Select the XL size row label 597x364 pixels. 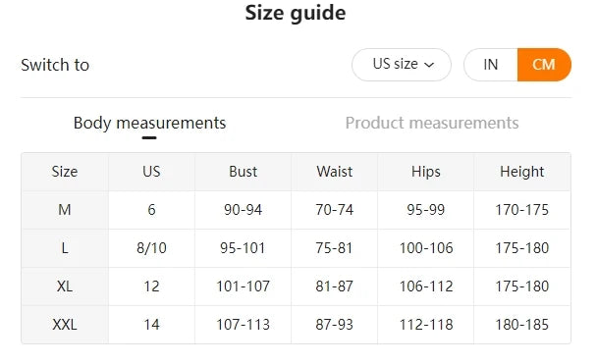coord(65,286)
